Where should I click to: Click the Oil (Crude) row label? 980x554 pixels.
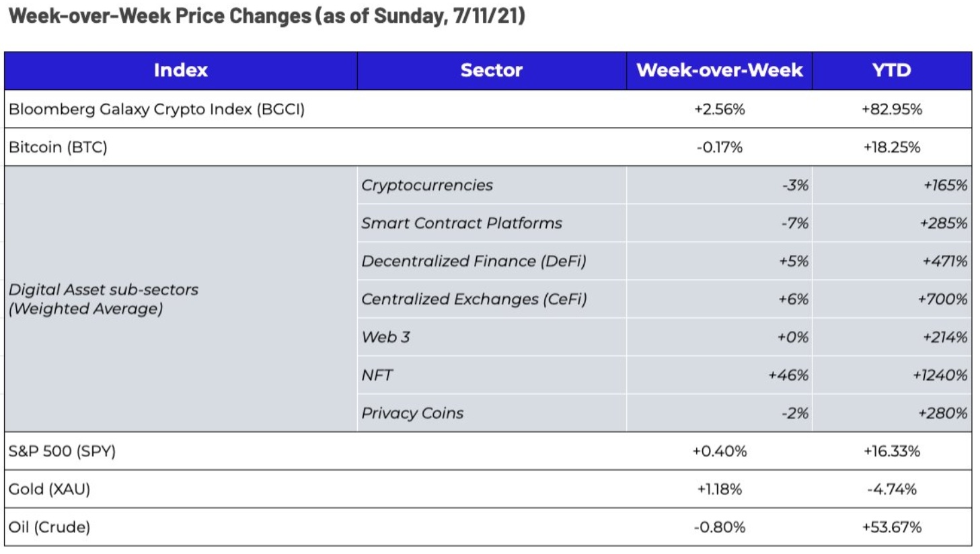pos(49,527)
